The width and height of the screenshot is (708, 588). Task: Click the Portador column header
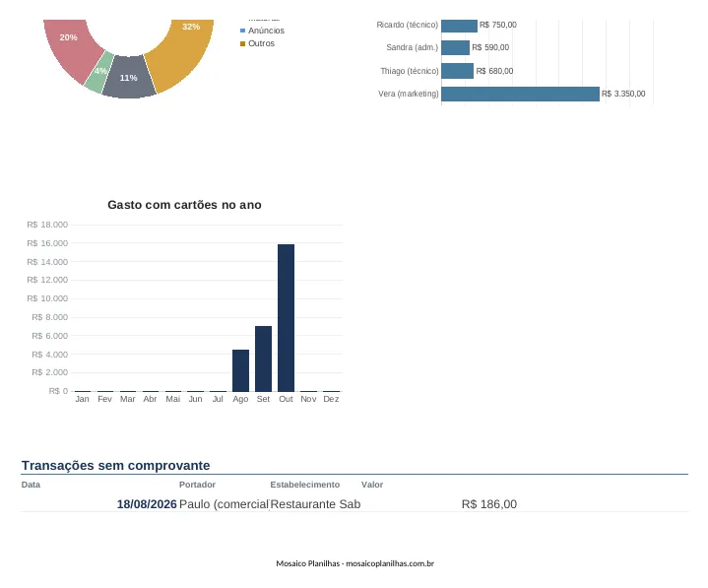(197, 485)
